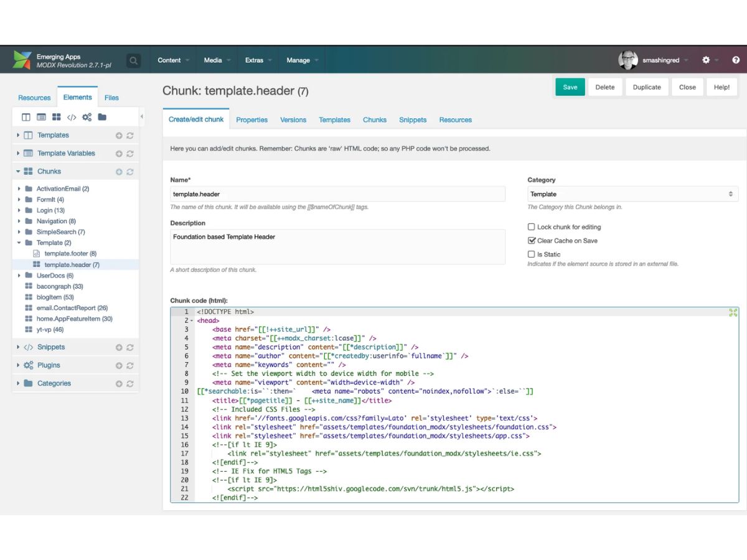Screen dimensions: 747x560
Task: Click the Description text area
Action: coord(337,247)
